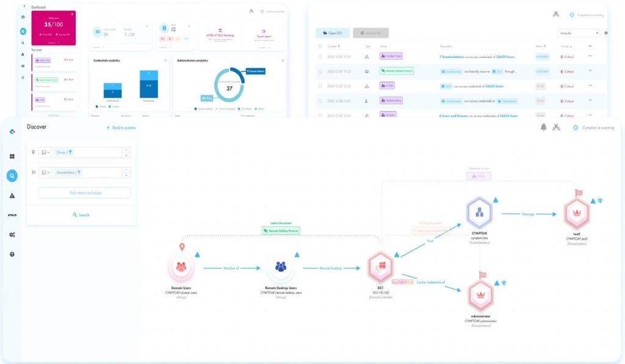
Task: Open the dashboard grid icon in sidebar
Action: (12, 156)
